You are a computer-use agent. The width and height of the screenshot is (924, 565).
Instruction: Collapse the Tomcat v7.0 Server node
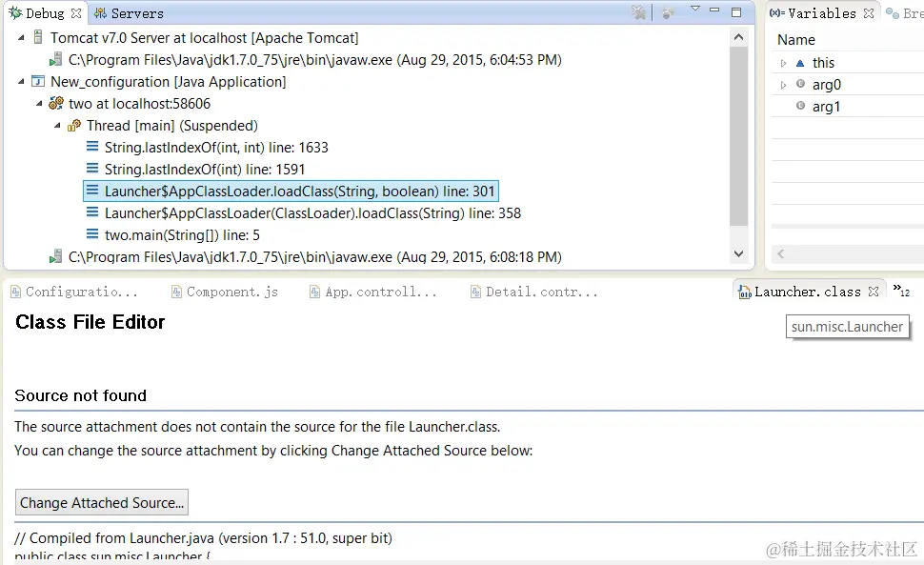[21, 38]
